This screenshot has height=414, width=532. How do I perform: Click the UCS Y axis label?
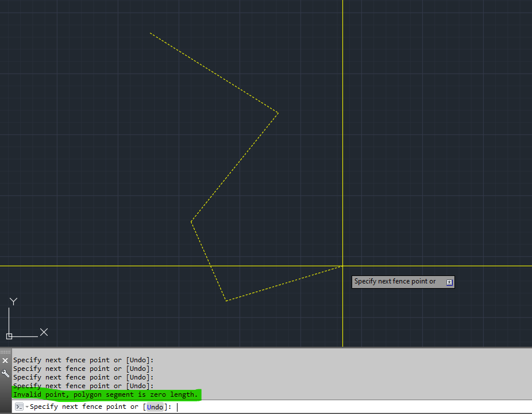point(13,301)
